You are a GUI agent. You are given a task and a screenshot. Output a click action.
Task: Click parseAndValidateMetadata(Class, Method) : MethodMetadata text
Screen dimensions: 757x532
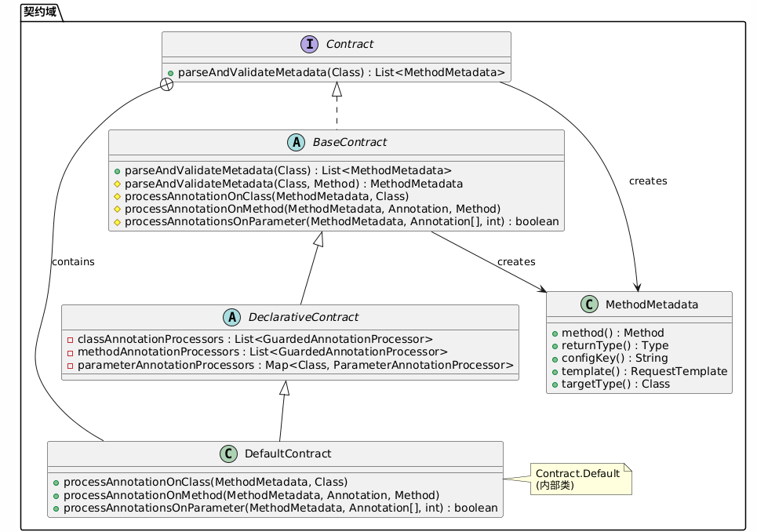(x=293, y=184)
